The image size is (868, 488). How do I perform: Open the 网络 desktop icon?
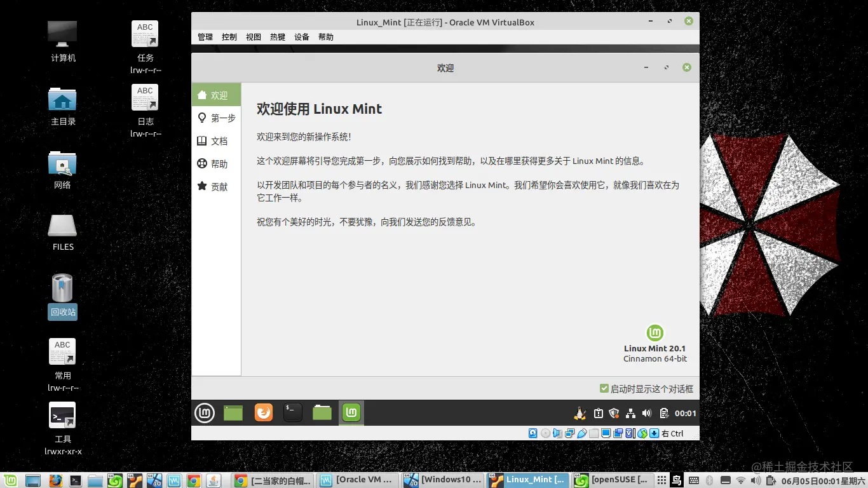coord(62,163)
